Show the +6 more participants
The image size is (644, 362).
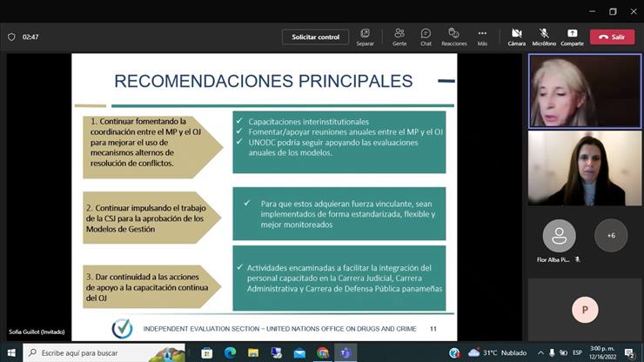[611, 236]
